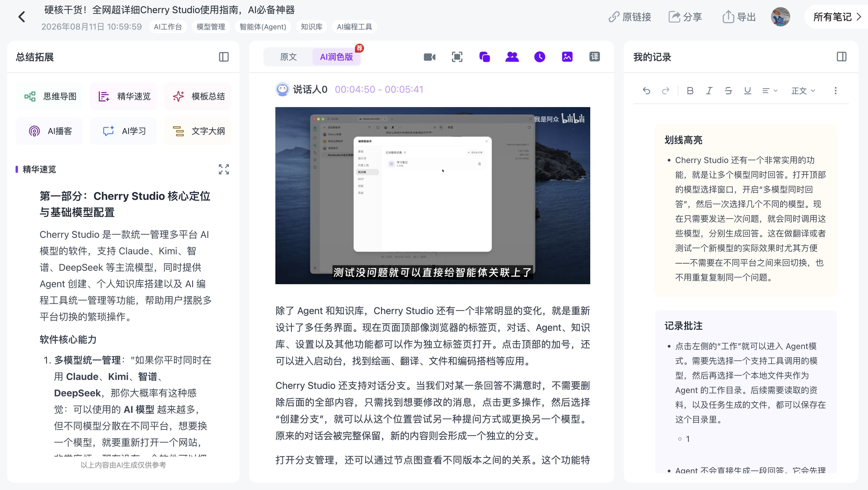The image size is (868, 490).
Task: Click the paragraph starting 除了 Agent 和知识库
Action: (433, 336)
